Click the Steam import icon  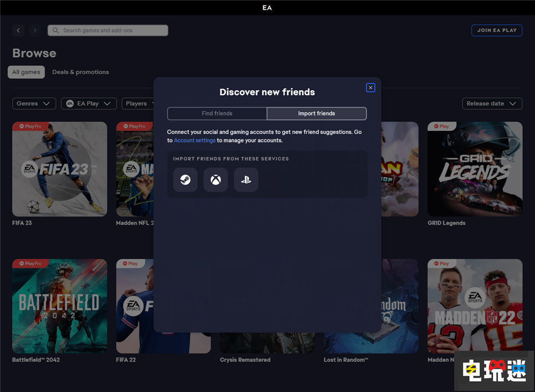pyautogui.click(x=185, y=180)
